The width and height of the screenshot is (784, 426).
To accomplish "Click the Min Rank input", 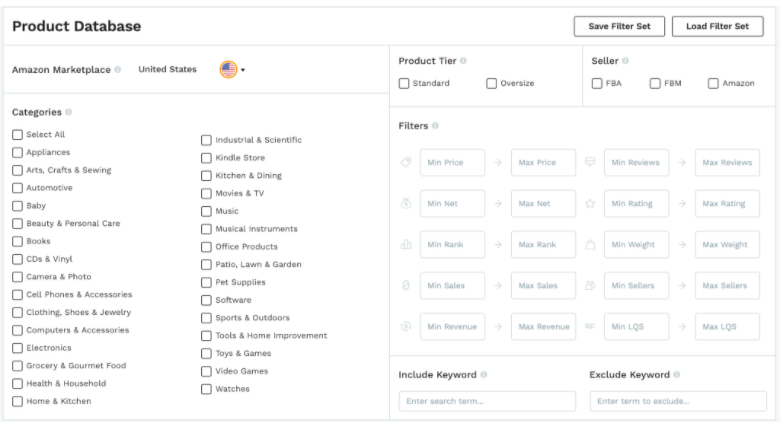I will coord(452,244).
